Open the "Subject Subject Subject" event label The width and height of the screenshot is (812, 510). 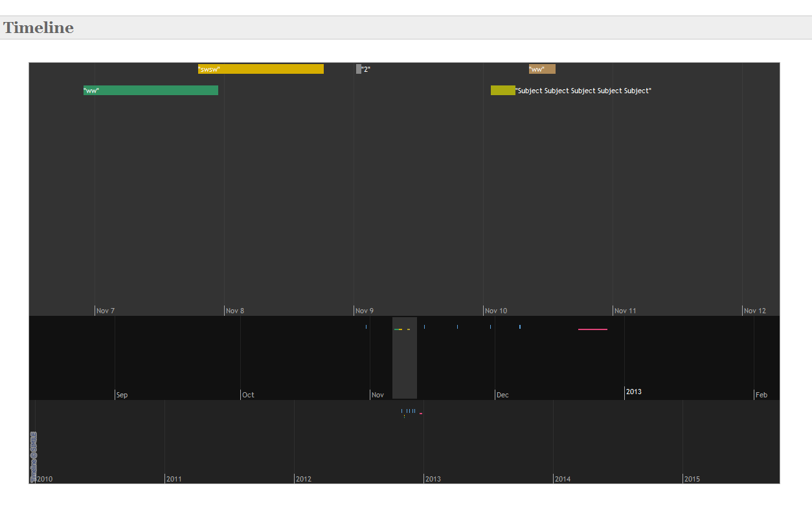(x=583, y=91)
